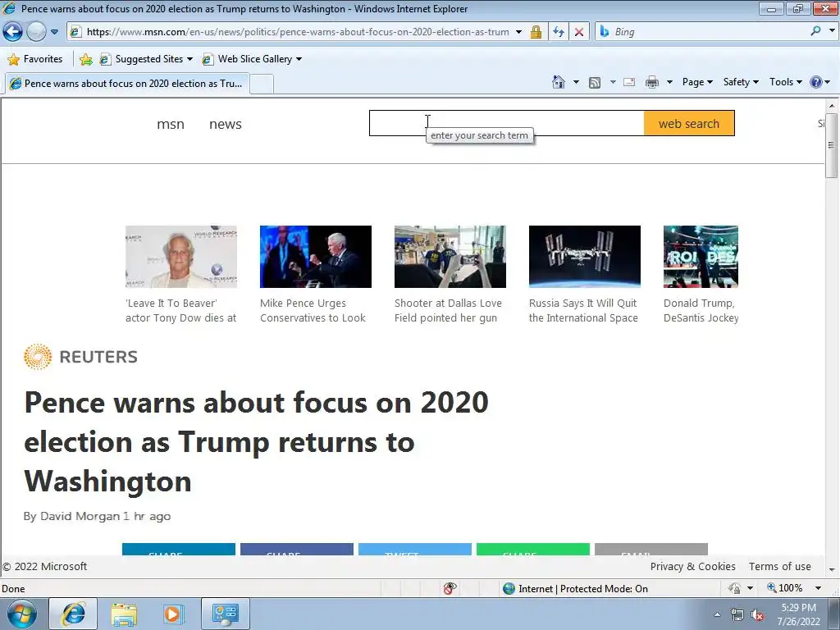Click the Privacy & Cookies link
Screen dimensions: 840x630
tap(692, 566)
